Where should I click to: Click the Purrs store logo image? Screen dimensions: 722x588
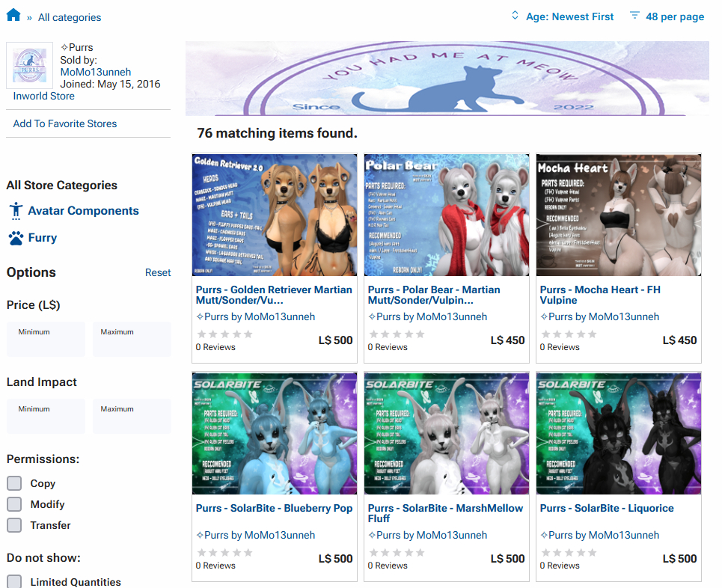(31, 66)
